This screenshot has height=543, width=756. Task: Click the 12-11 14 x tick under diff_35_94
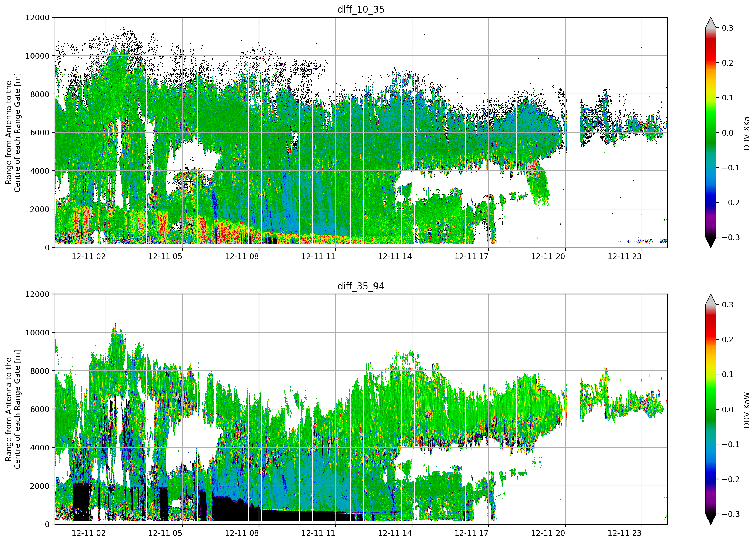click(395, 533)
